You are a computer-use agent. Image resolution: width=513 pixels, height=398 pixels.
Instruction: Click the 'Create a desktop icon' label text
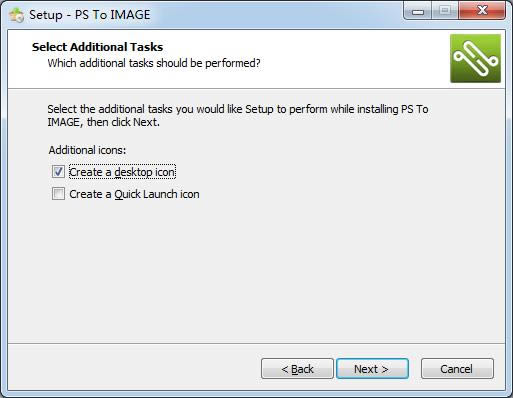122,172
